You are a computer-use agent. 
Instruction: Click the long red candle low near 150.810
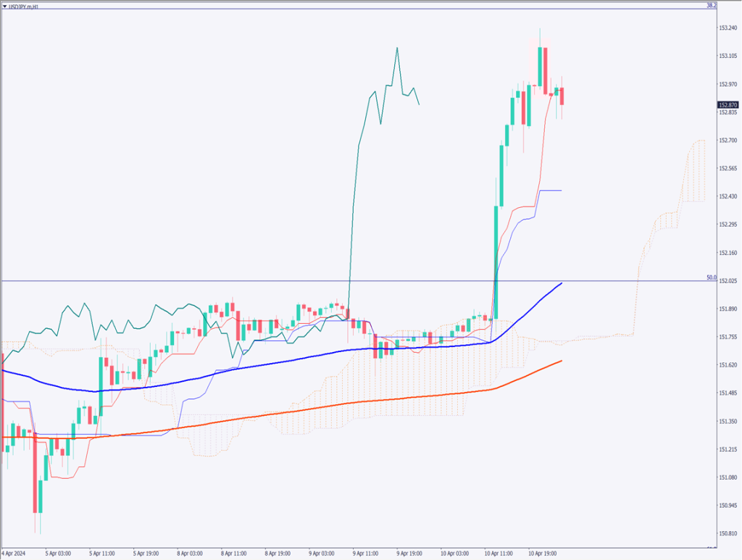click(x=36, y=485)
